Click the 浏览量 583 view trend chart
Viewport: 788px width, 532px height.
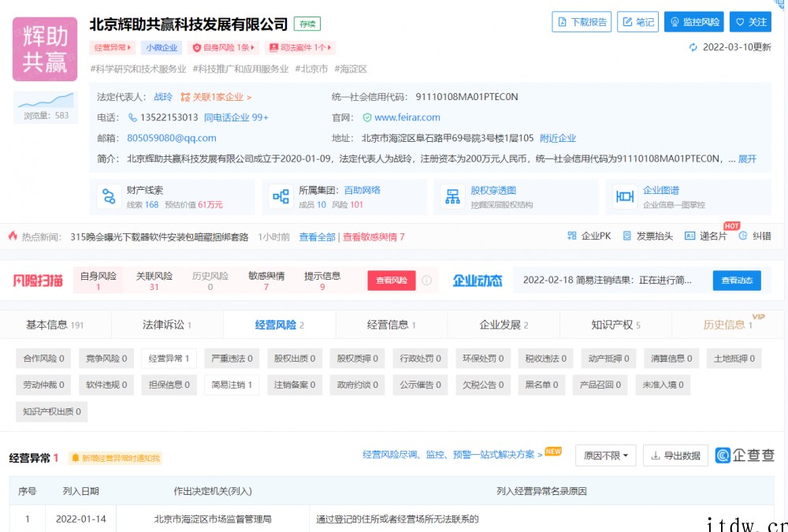click(x=45, y=106)
